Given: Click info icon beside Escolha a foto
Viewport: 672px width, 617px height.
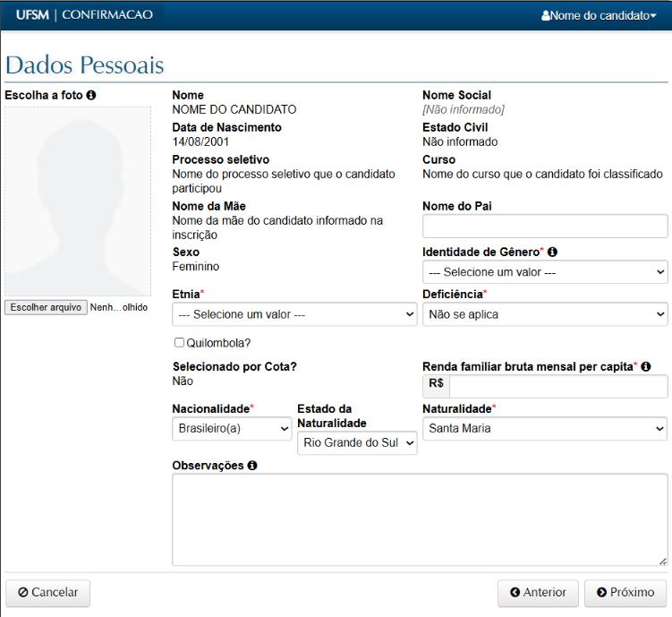Looking at the screenshot, I should (91, 95).
